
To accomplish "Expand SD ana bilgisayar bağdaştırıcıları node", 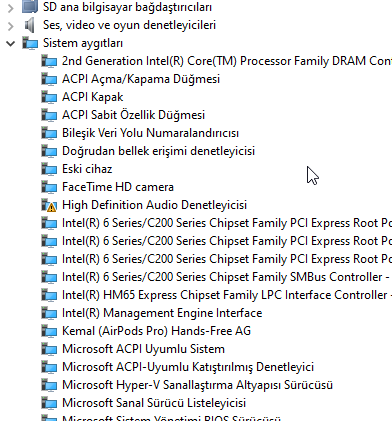I will pos(11,8).
